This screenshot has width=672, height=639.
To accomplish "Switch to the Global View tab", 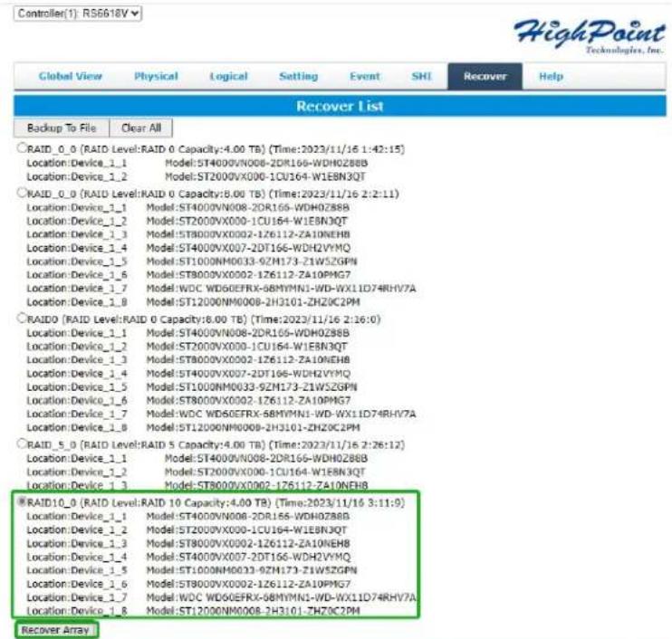I will [71, 76].
